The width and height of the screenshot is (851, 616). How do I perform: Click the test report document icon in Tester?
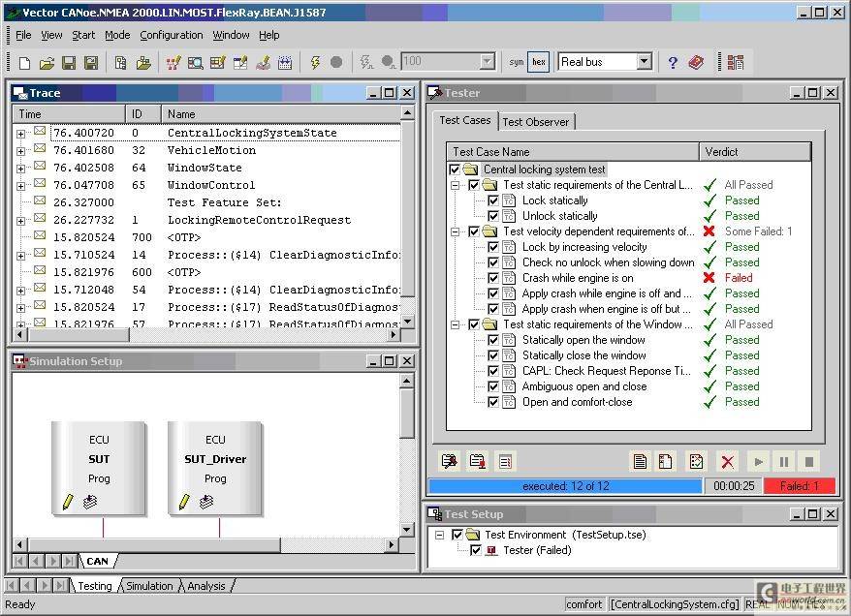coord(640,462)
